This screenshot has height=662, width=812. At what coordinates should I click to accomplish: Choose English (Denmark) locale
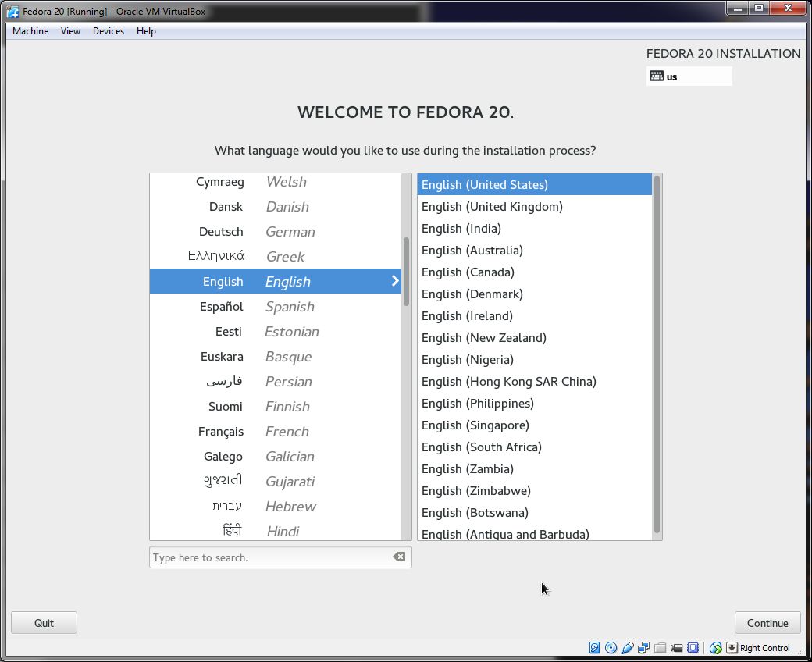pos(534,294)
